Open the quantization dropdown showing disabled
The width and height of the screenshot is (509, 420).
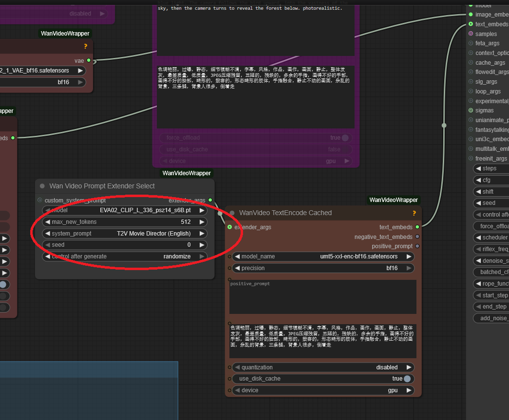tap(323, 367)
